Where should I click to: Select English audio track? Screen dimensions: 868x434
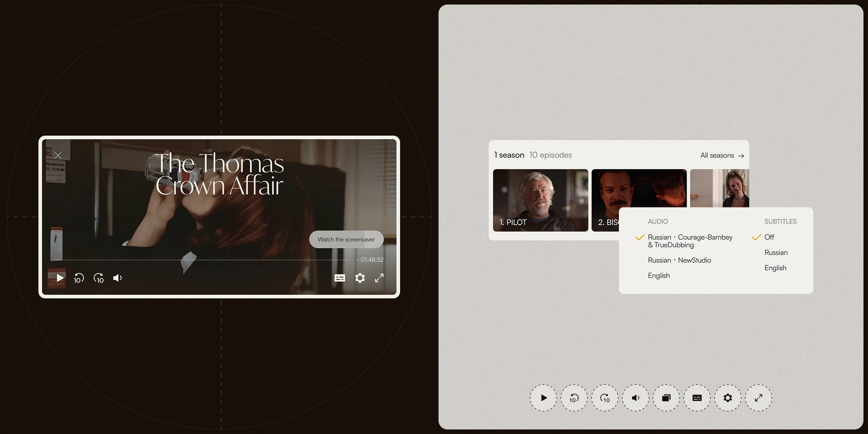(659, 276)
